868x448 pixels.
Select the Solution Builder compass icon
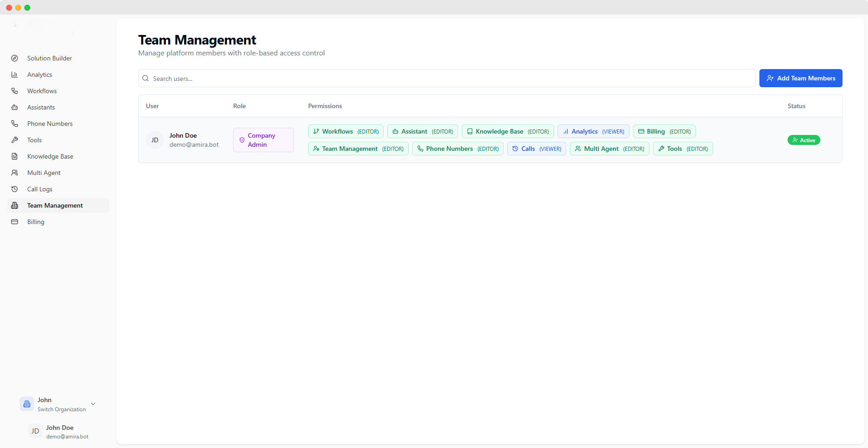pos(15,58)
